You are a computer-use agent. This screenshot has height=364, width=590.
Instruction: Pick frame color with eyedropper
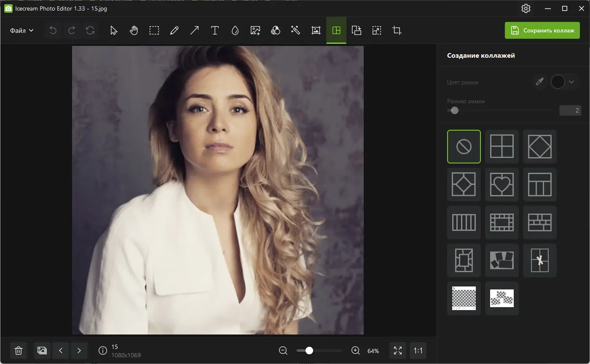click(x=540, y=82)
